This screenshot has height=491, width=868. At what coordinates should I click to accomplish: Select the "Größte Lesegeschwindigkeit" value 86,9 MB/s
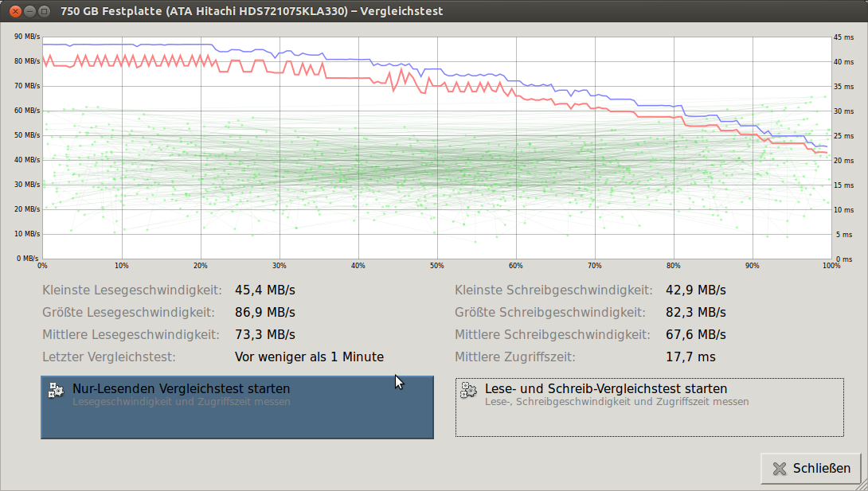coord(264,313)
